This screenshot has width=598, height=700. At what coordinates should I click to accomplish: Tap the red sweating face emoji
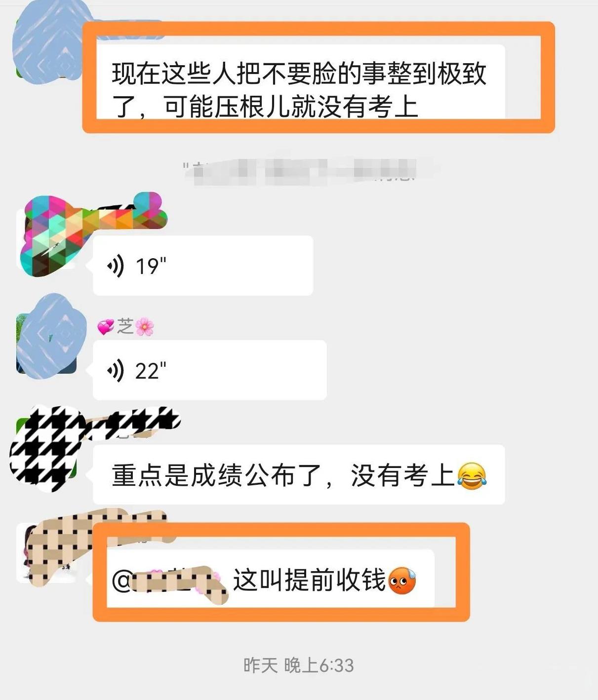pyautogui.click(x=402, y=581)
